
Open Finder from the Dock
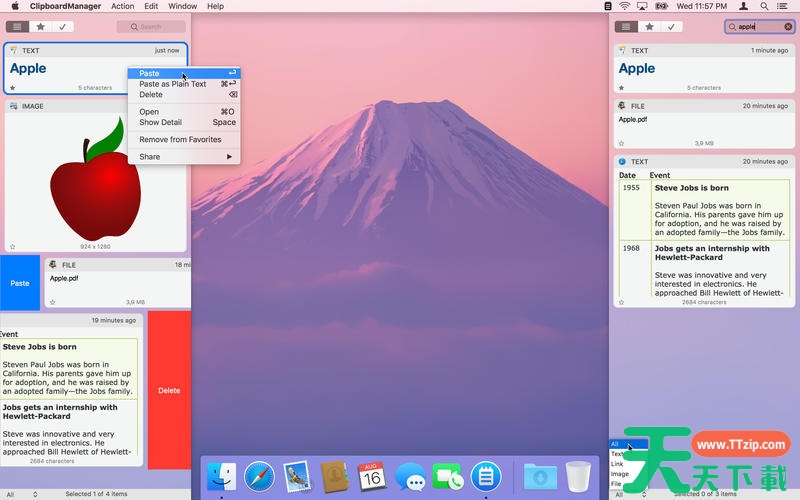[x=221, y=477]
